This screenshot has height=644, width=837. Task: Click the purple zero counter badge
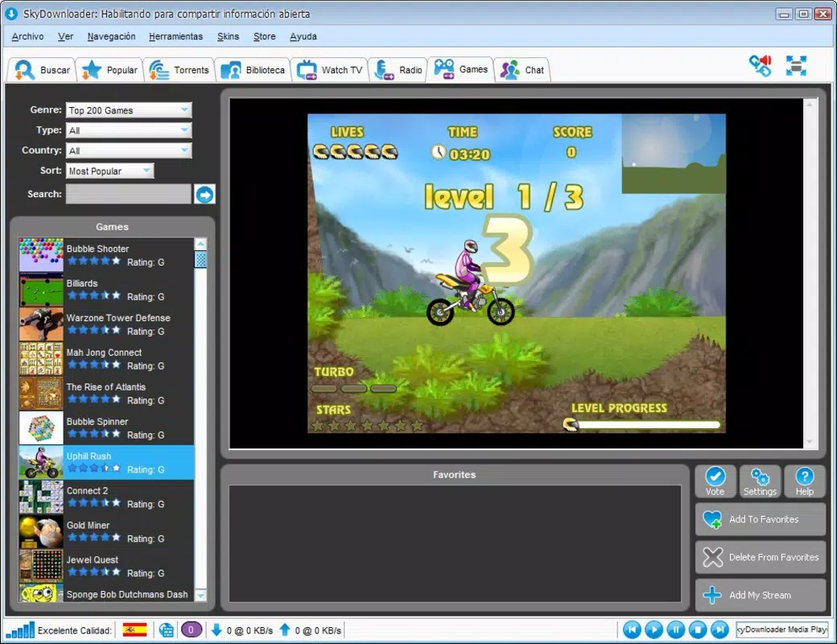(191, 630)
